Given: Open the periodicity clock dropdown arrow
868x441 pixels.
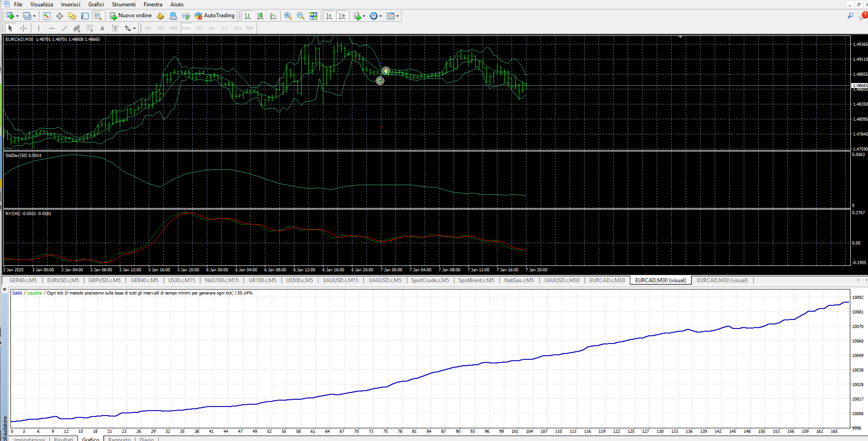Looking at the screenshot, I should (380, 16).
